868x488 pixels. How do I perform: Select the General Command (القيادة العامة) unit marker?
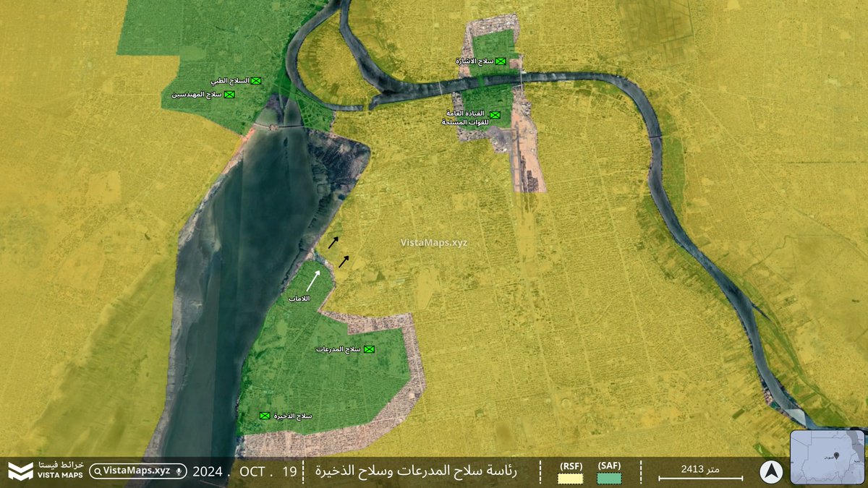(x=495, y=115)
